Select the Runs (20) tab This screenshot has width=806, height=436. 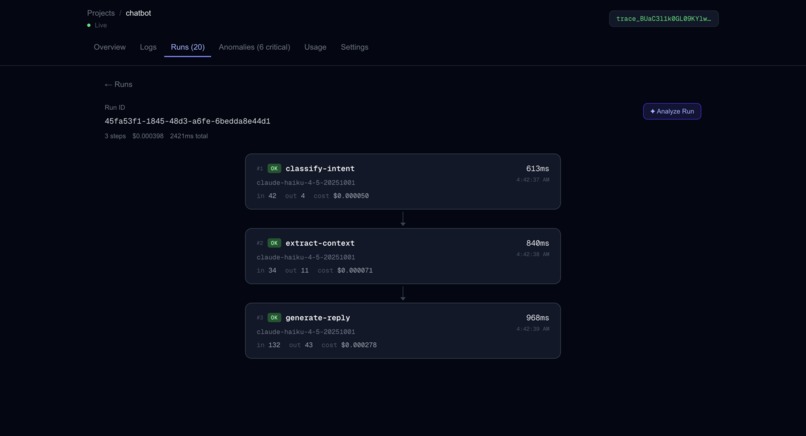coord(188,47)
